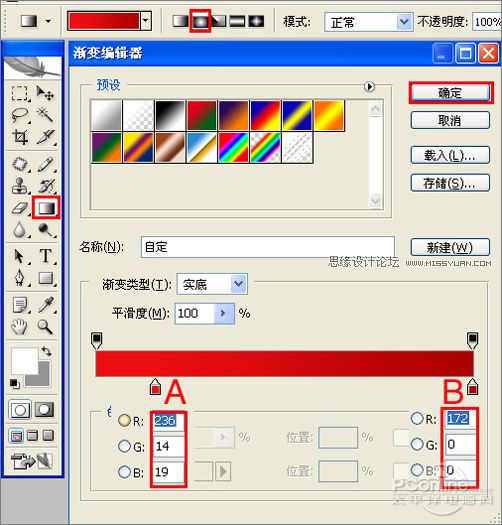Open the 平滑度 slider arrow
This screenshot has height=525, width=502.
tap(224, 313)
